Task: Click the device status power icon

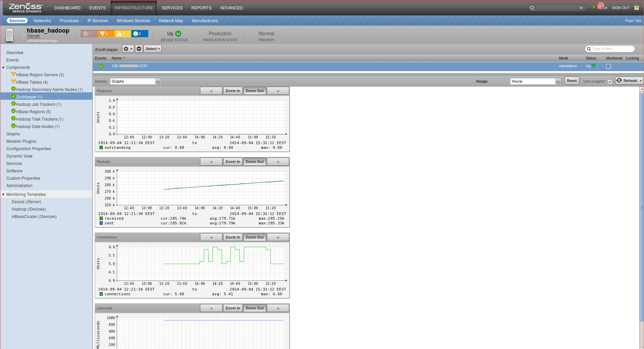Action: pyautogui.click(x=178, y=34)
